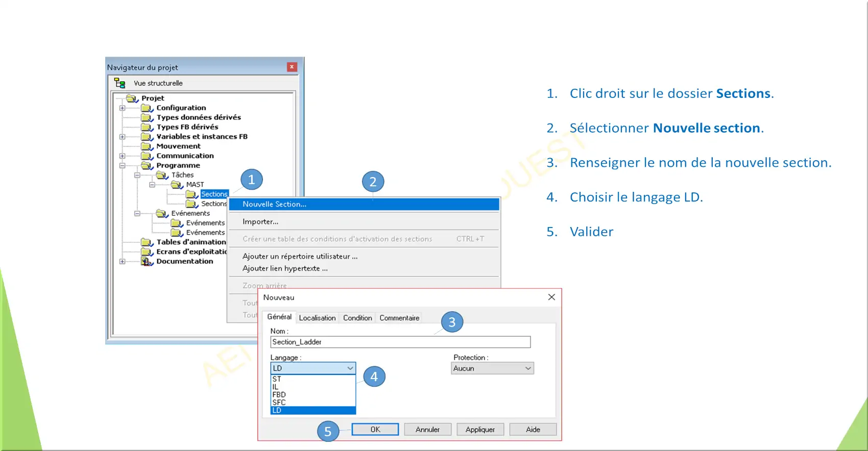
Task: Click the Vue structurelle view icon
Action: tap(120, 83)
